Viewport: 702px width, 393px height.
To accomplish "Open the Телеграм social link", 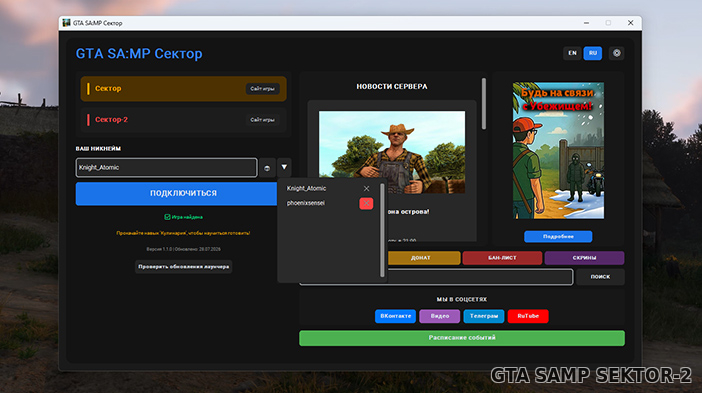I will pyautogui.click(x=484, y=316).
